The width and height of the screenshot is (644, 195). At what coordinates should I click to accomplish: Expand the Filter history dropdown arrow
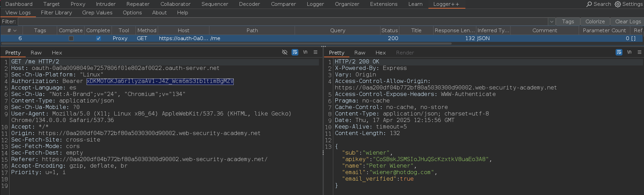tap(551, 22)
